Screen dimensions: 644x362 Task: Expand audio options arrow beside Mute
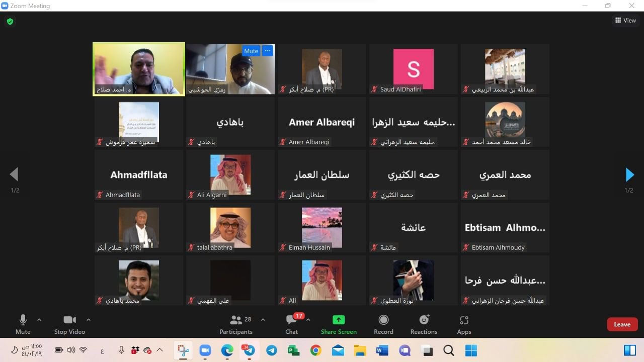coord(39,320)
